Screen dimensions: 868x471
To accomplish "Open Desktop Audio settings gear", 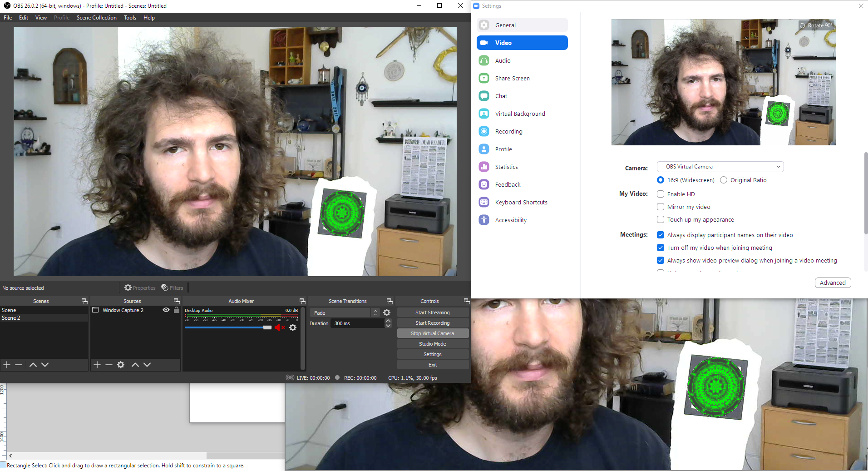I will coord(293,327).
